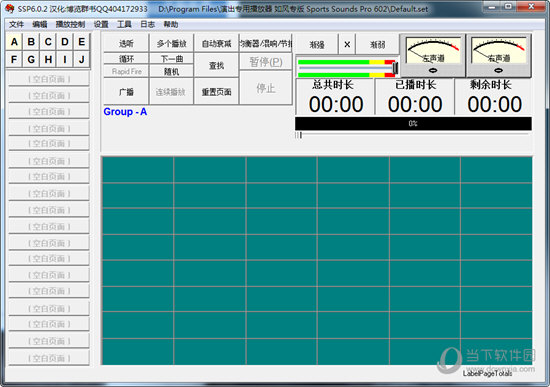Click the 左声道 left channel VU meter
Viewport: 550px width, 387px height.
(433, 55)
